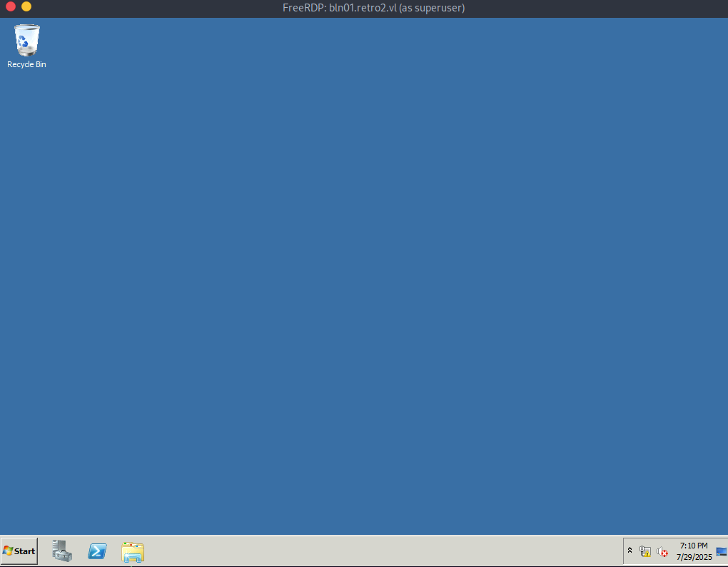728x567 pixels.
Task: Open Windows PowerShell from the taskbar
Action: click(98, 551)
